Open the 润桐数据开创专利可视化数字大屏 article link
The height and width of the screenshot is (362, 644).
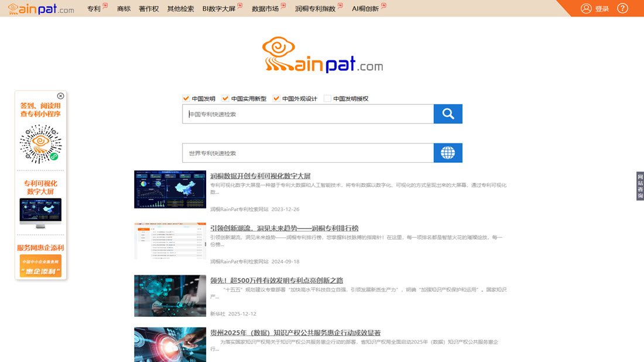tap(261, 176)
